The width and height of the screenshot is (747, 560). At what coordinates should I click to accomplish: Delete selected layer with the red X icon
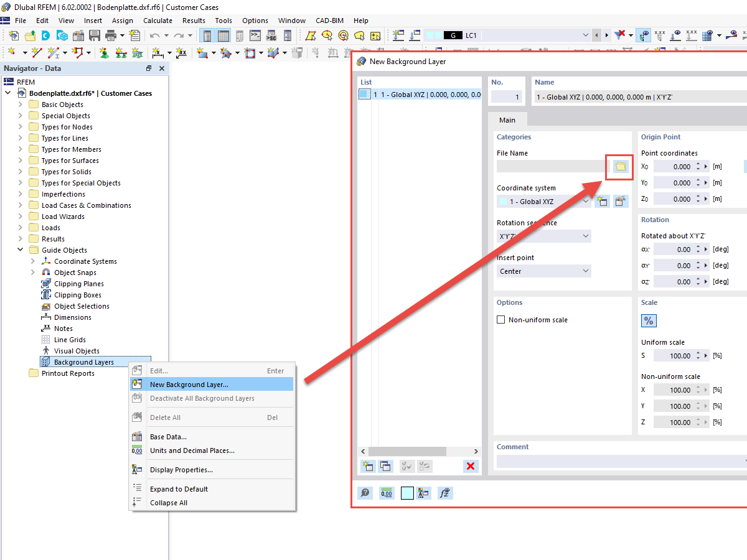[x=471, y=465]
